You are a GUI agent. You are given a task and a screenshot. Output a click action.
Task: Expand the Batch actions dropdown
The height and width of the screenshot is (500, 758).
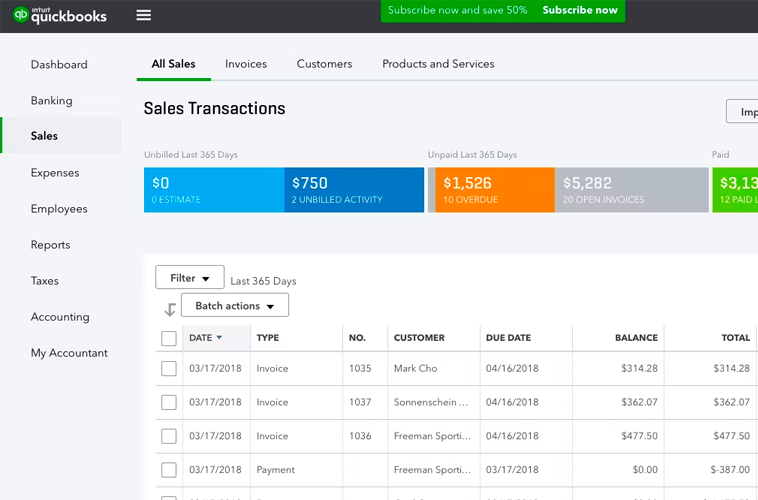pyautogui.click(x=235, y=306)
